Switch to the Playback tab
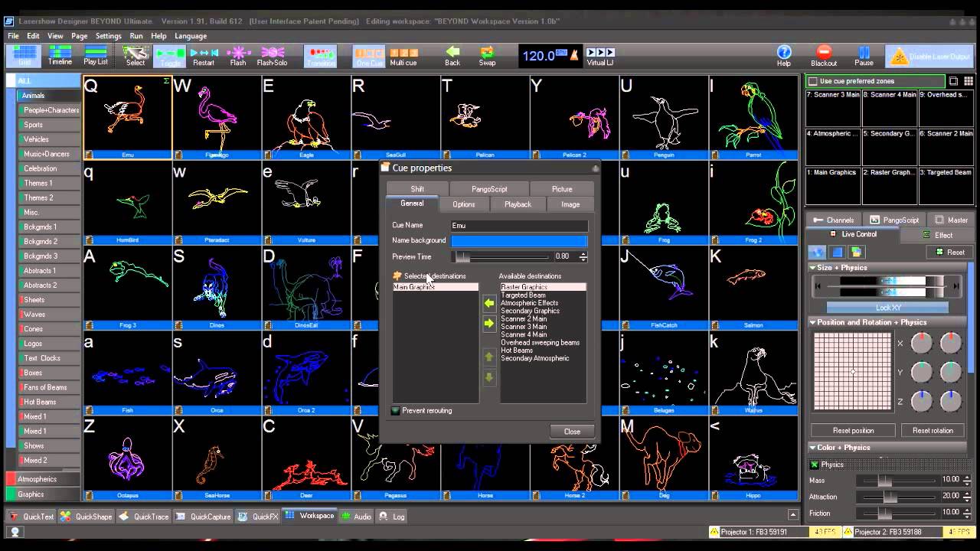Image resolution: width=980 pixels, height=551 pixels. click(x=518, y=204)
